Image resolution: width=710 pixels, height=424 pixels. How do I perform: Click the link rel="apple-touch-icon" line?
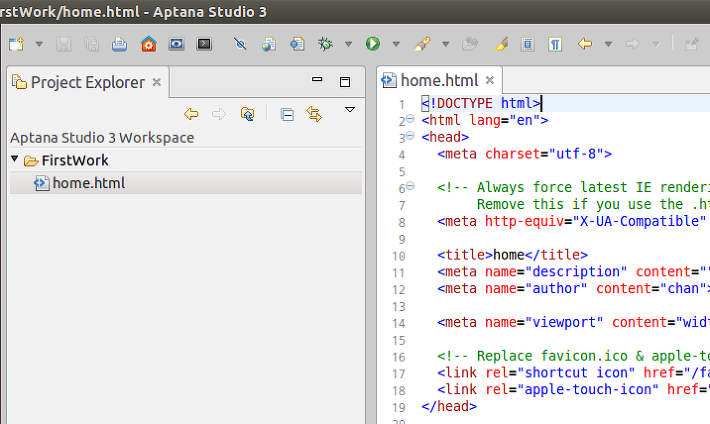coord(573,390)
